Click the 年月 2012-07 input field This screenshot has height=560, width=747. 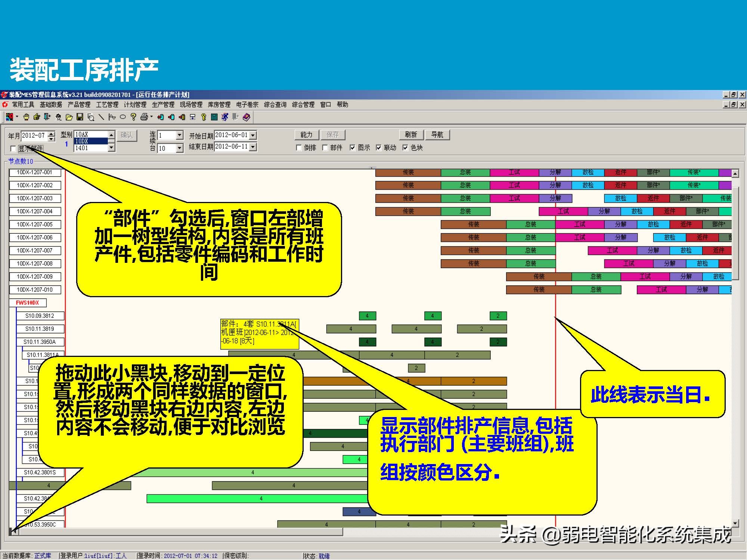[x=34, y=136]
